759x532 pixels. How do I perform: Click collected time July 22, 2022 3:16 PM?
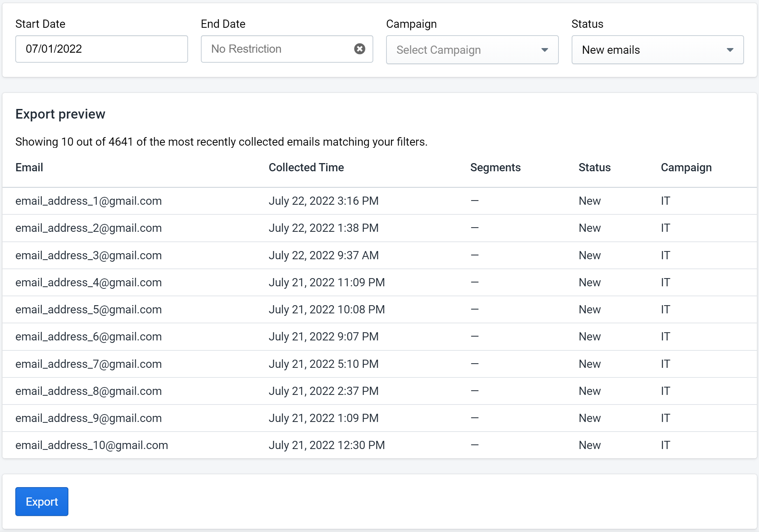click(323, 201)
